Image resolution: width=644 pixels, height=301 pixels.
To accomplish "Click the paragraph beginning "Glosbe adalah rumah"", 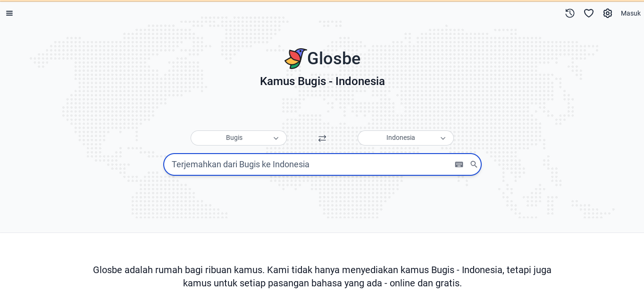I will point(322,276).
